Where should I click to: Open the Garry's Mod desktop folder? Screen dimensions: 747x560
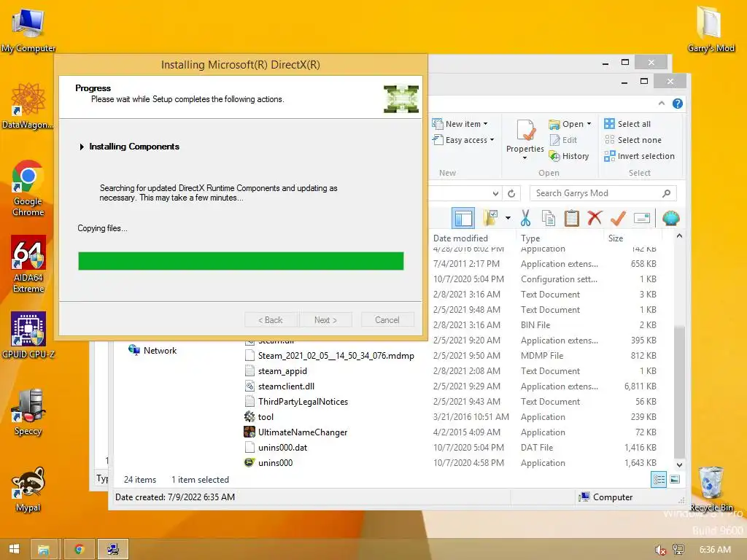pyautogui.click(x=711, y=29)
